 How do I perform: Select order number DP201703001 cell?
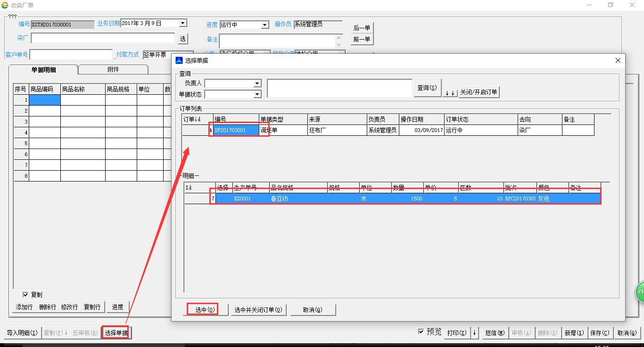(236, 130)
